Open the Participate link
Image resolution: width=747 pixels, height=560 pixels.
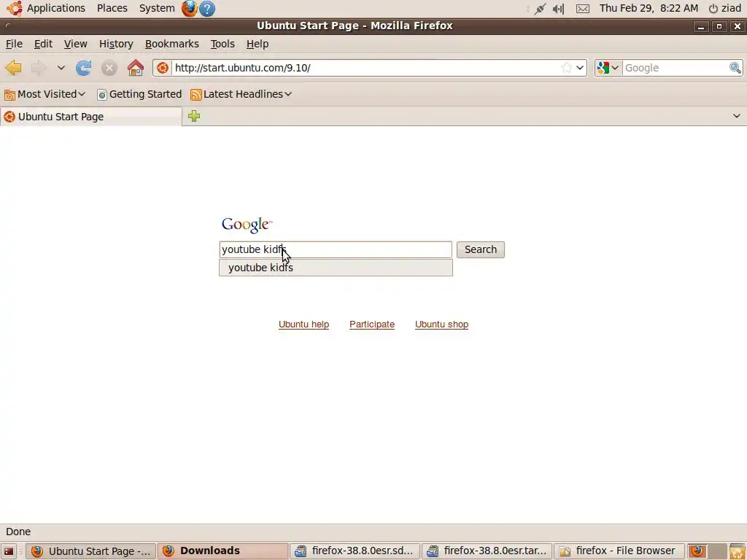pos(371,324)
